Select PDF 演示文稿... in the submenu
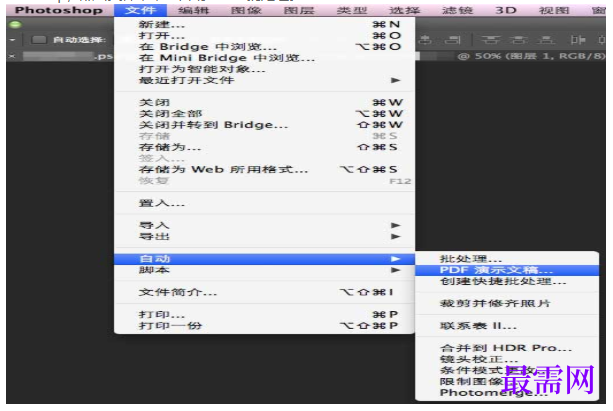Image resolution: width=613 pixels, height=411 pixels. (x=507, y=270)
